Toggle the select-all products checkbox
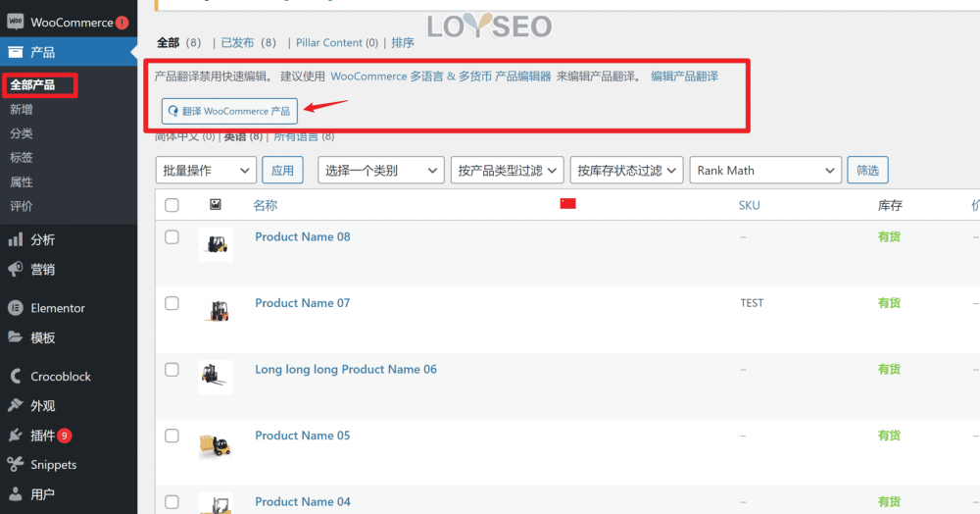The image size is (980, 514). (171, 205)
